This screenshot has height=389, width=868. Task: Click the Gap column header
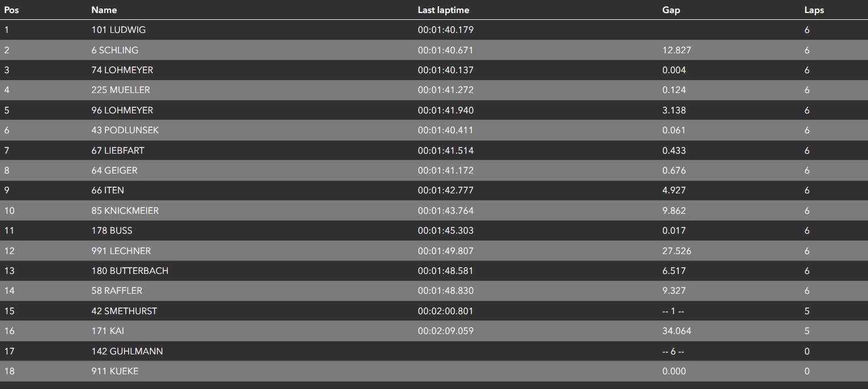pos(671,10)
